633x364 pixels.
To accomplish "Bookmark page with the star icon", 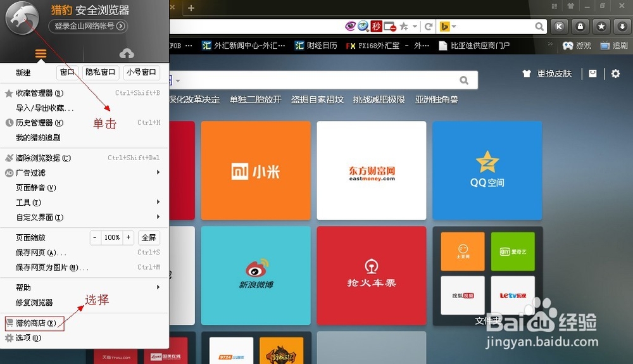I will (404, 27).
